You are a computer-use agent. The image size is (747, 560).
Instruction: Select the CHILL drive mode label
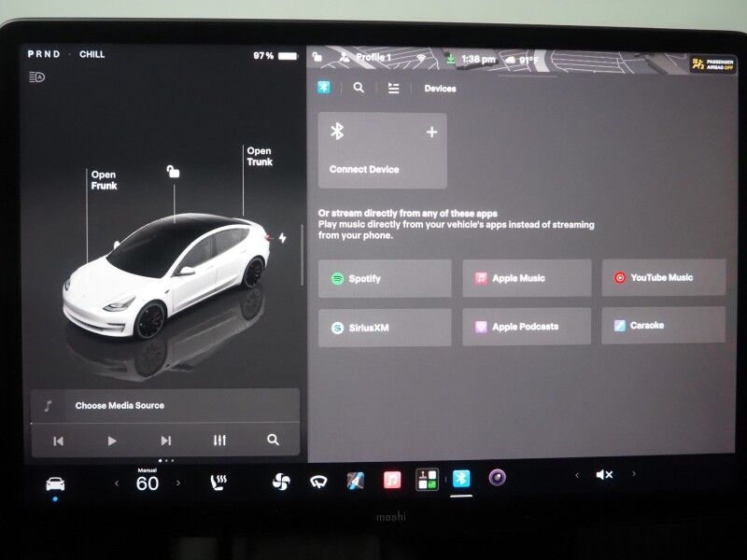(x=92, y=54)
